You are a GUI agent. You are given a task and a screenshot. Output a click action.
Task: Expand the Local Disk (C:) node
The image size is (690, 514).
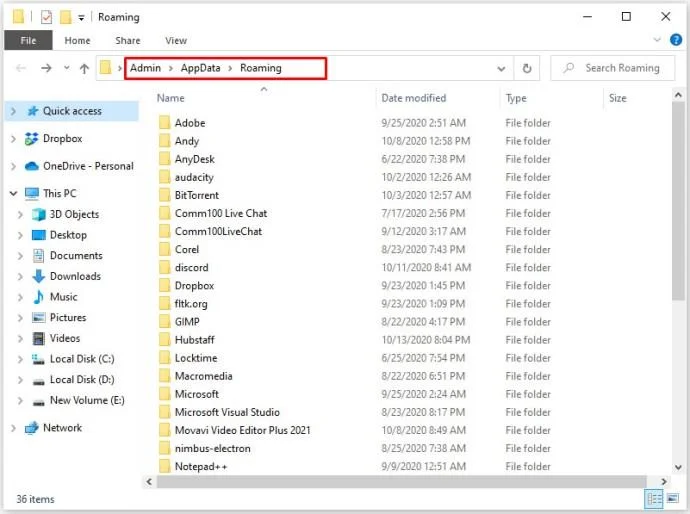point(20,360)
